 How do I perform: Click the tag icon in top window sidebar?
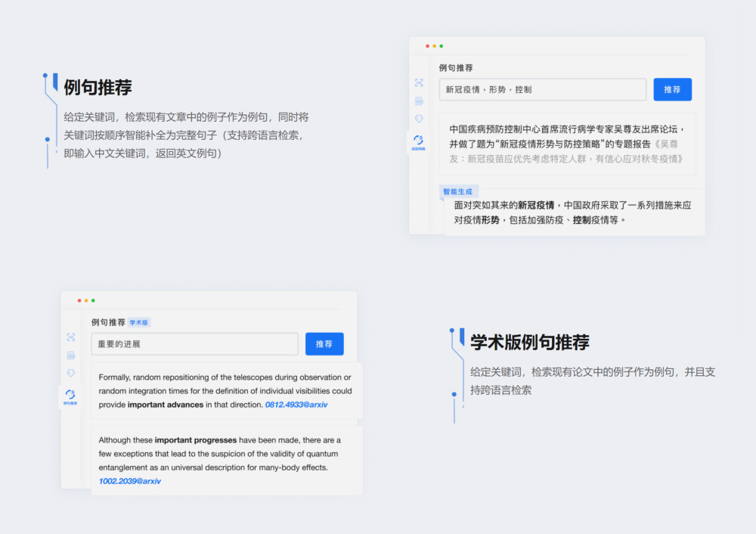click(419, 119)
